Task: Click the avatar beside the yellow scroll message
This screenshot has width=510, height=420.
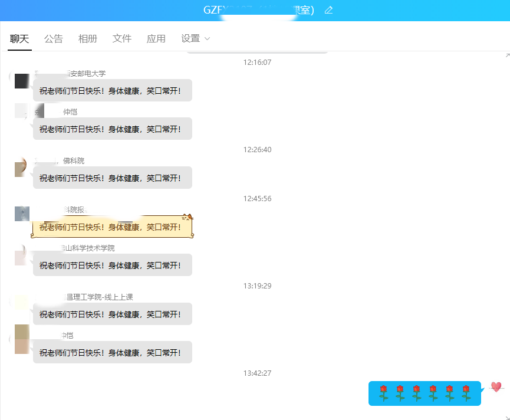Action: click(x=22, y=214)
